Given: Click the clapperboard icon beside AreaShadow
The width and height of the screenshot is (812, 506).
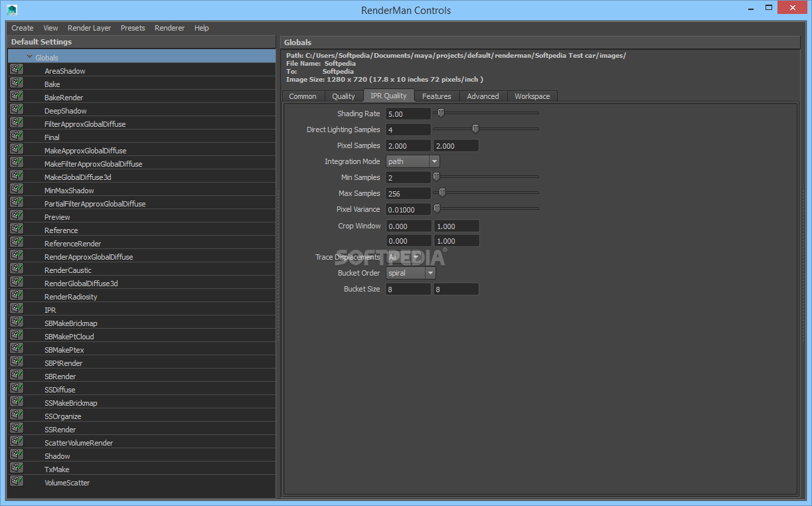Looking at the screenshot, I should pos(17,70).
